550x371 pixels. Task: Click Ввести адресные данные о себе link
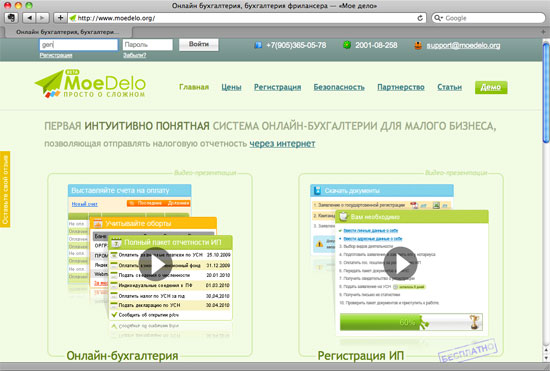[x=373, y=239]
